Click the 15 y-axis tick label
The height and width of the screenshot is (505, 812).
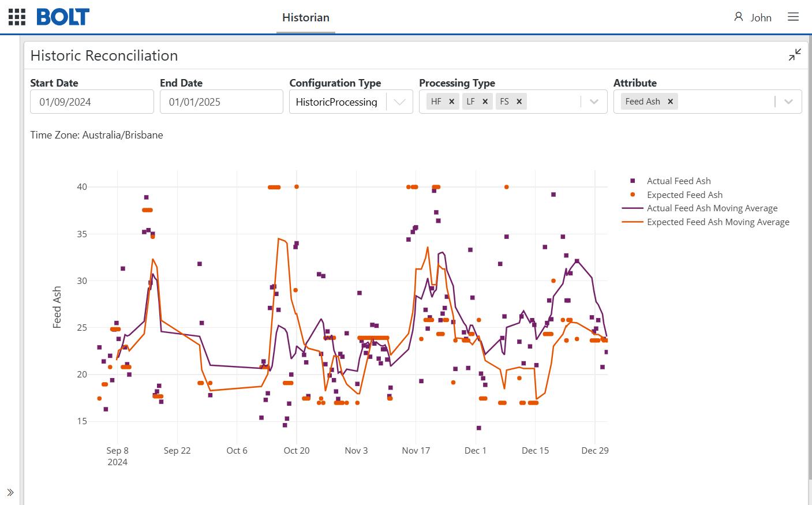click(82, 421)
